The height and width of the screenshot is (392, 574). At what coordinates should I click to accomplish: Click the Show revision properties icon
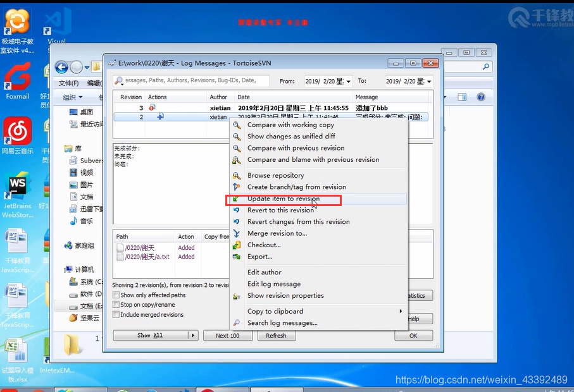[237, 296]
